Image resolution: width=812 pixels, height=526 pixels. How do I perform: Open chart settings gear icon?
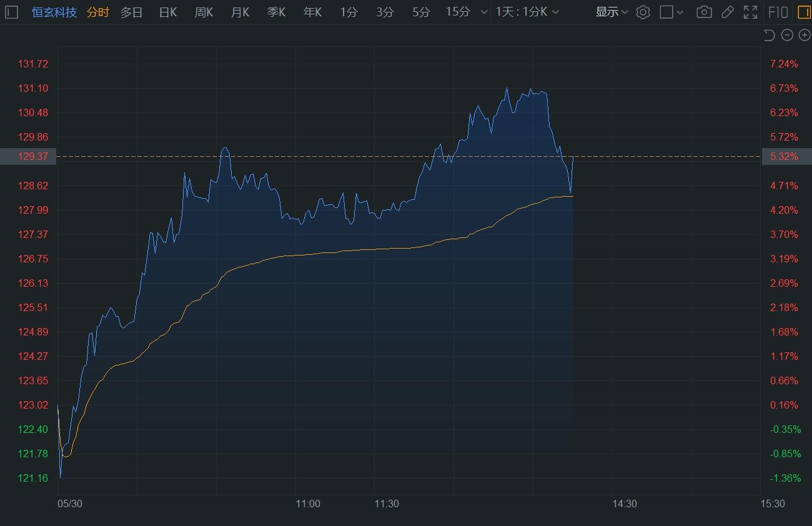click(643, 12)
